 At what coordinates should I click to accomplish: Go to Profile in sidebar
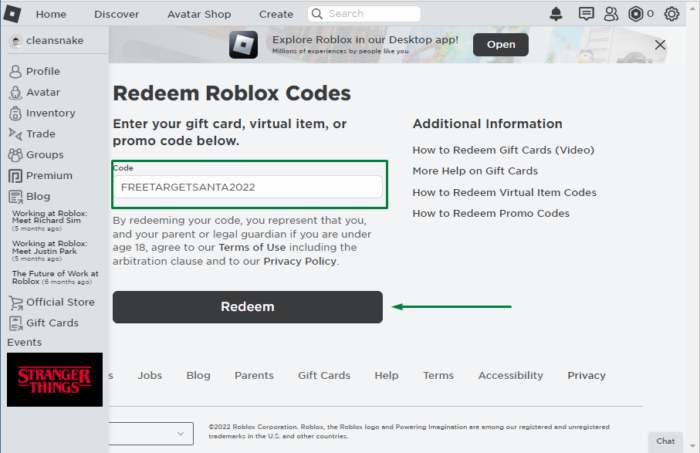tap(43, 71)
